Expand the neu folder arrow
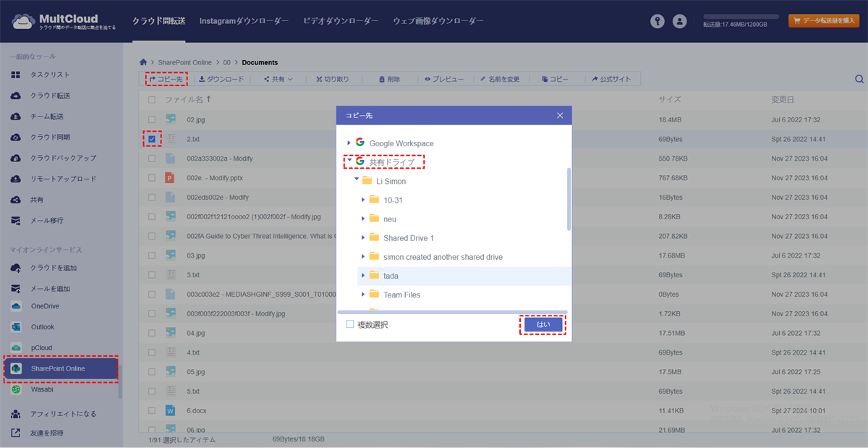 click(x=363, y=219)
